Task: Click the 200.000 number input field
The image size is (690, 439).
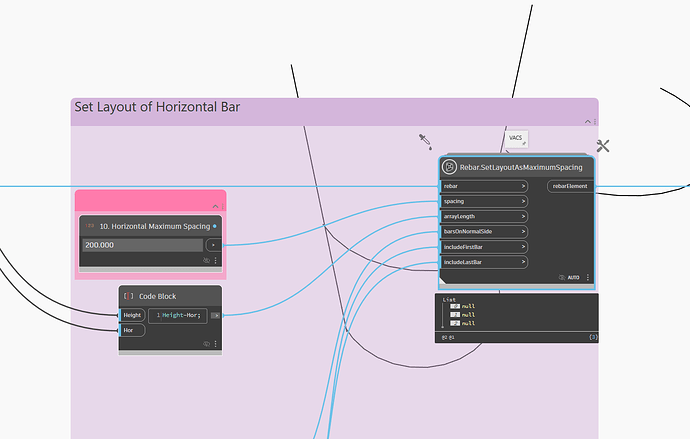Action: point(143,245)
